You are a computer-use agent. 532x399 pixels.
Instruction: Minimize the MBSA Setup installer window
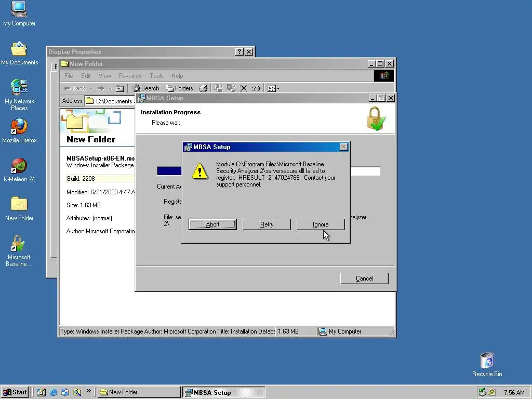pyautogui.click(x=373, y=98)
